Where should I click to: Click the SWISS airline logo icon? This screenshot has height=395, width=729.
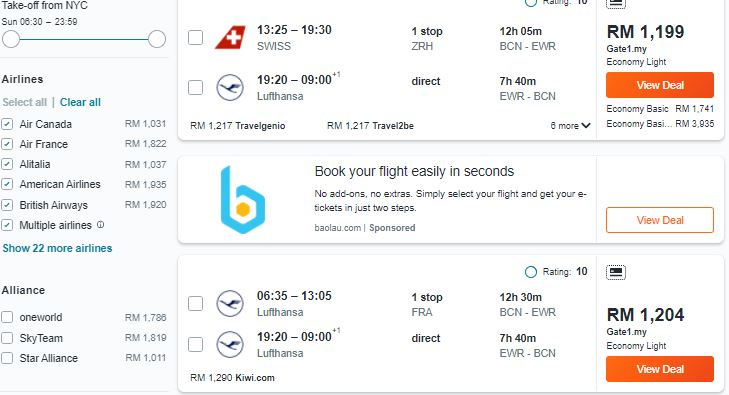click(x=230, y=37)
